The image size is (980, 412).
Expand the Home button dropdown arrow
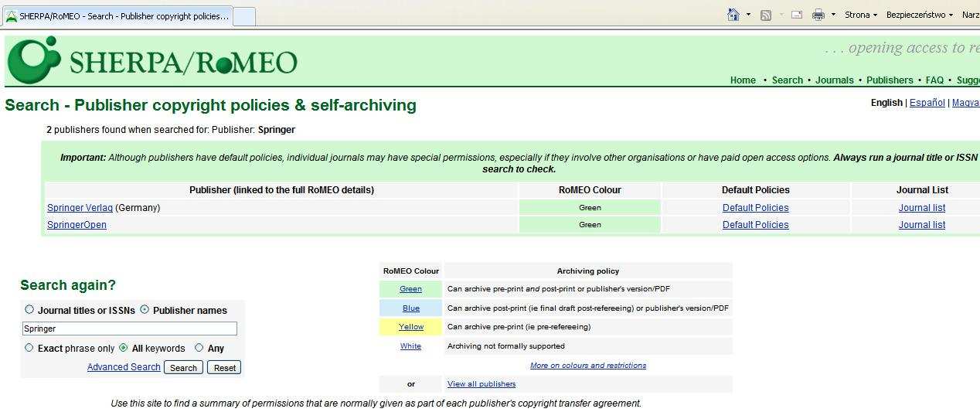click(x=748, y=15)
